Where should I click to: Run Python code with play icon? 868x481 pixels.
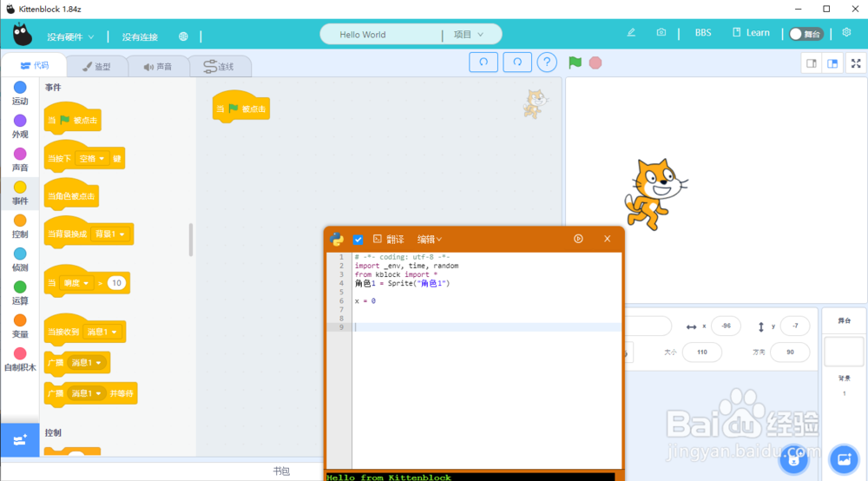(578, 239)
